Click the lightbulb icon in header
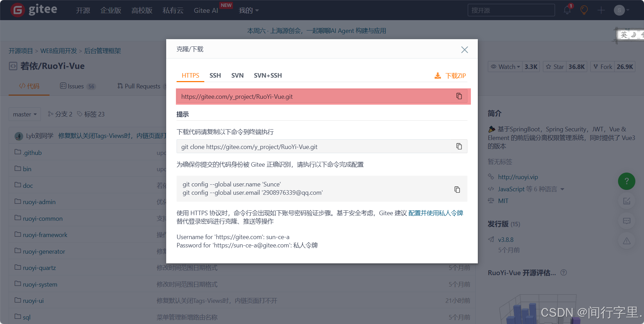 [584, 10]
